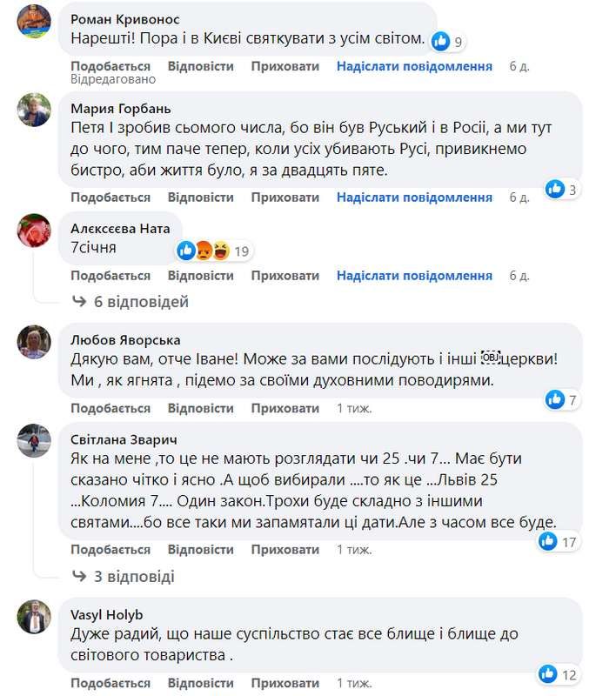
Task: Click the blue thumbs-up in the reaction cluster
Action: [184, 251]
